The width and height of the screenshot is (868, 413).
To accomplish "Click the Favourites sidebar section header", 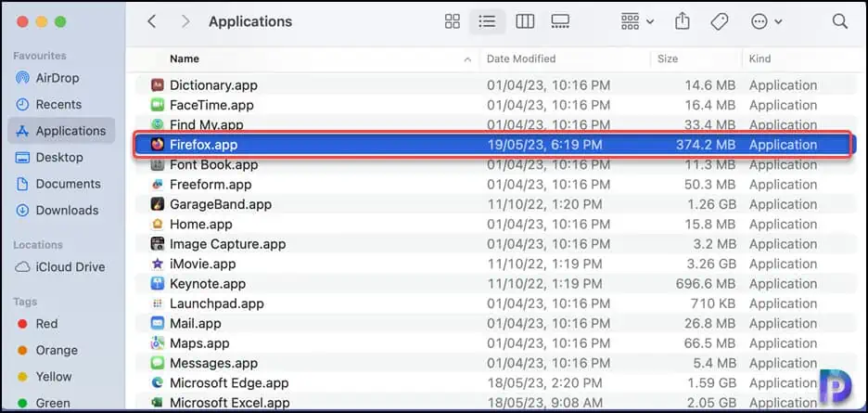I will pyautogui.click(x=40, y=56).
